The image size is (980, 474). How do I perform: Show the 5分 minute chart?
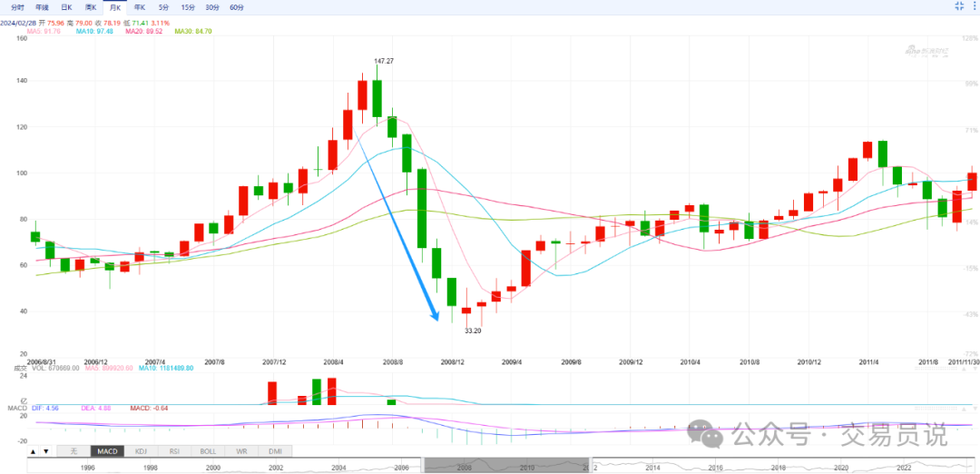pos(163,7)
